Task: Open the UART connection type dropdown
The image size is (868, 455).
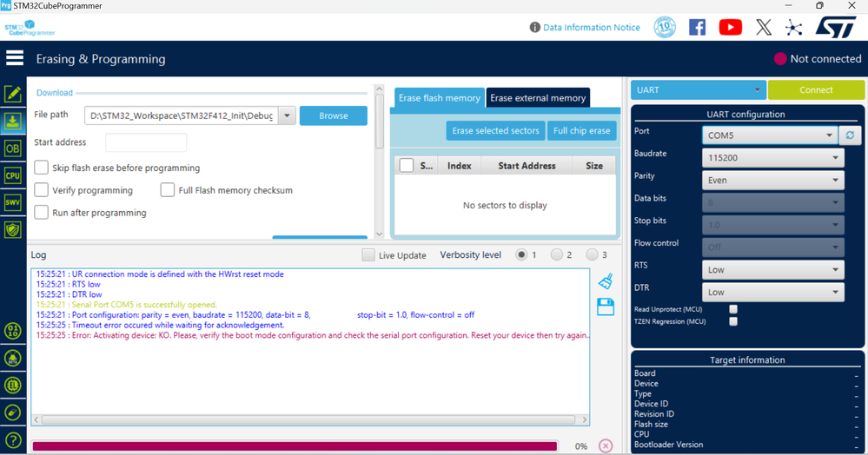Action: pos(698,89)
